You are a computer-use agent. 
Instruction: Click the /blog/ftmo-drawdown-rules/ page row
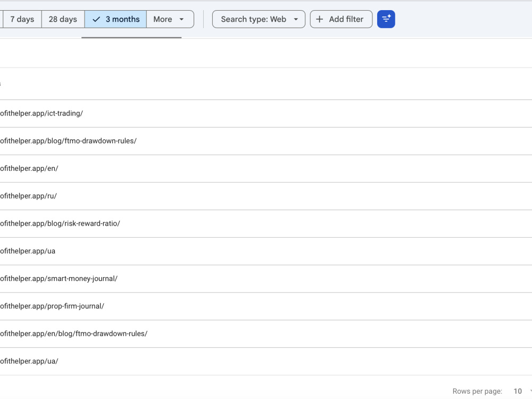(266, 141)
